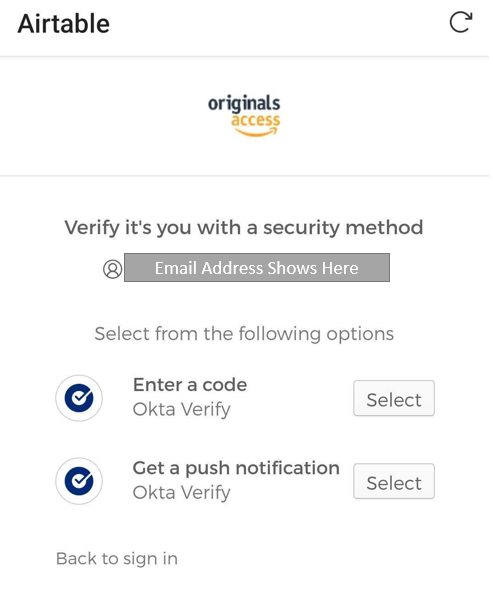Screen dimensions: 493x600
Task: Select the Enter a code option
Action: pos(394,398)
